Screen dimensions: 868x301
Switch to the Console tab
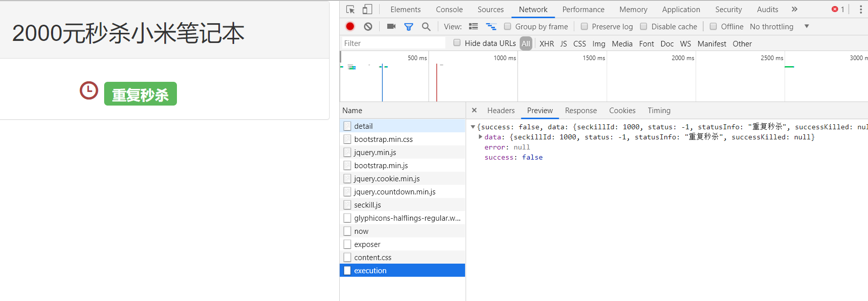tap(449, 10)
